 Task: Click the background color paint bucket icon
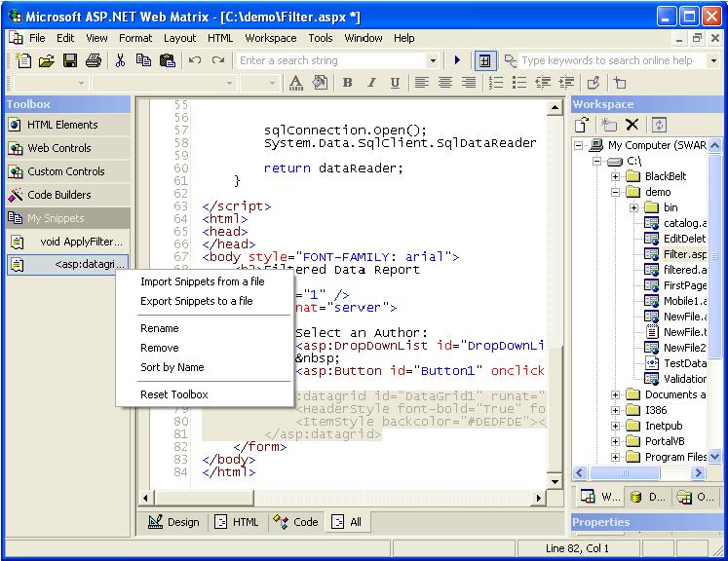click(320, 83)
